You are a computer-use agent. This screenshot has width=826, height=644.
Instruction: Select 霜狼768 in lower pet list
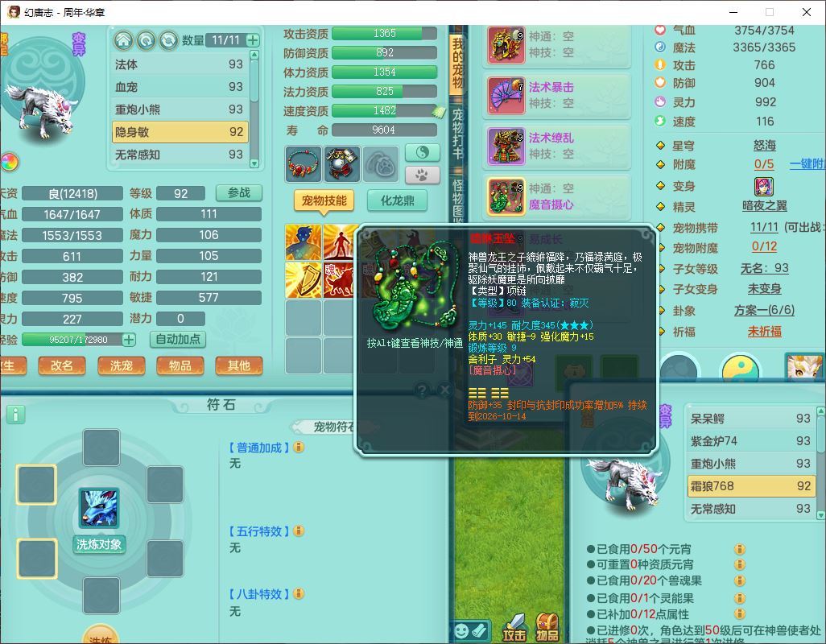pyautogui.click(x=750, y=486)
